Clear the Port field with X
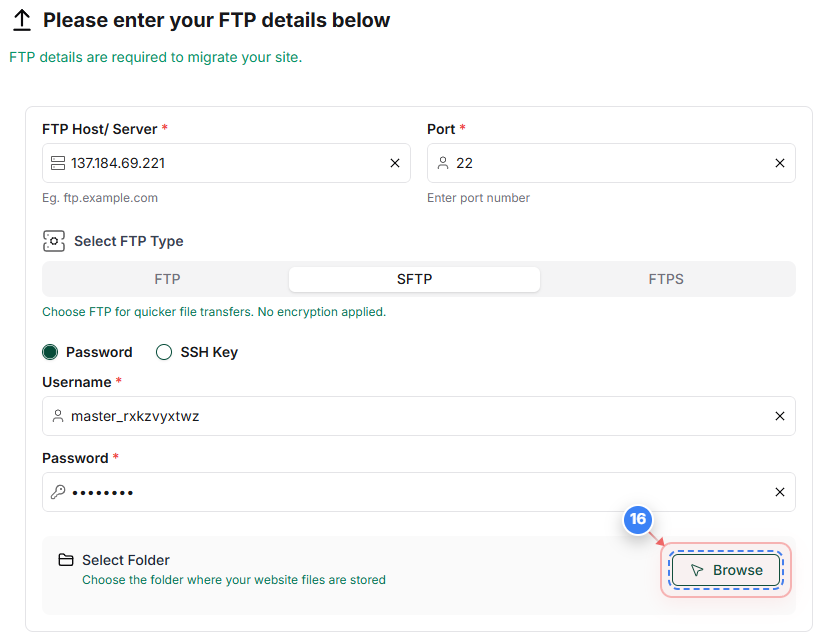This screenshot has width=813, height=639. 780,162
